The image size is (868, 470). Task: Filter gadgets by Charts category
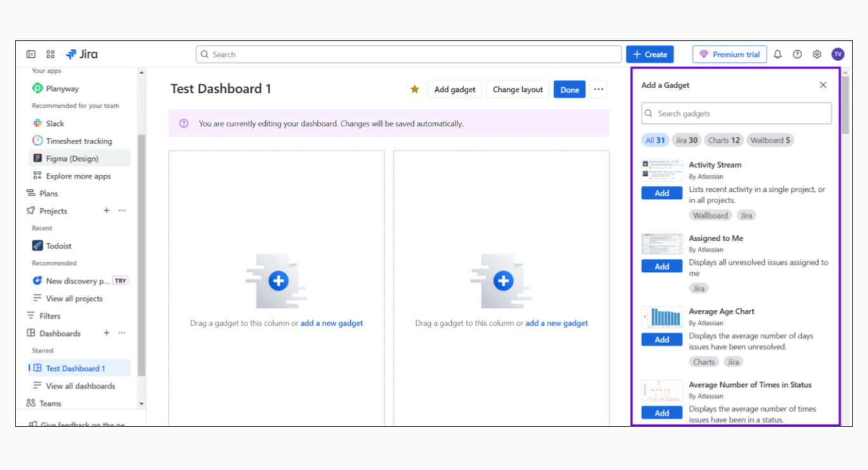pyautogui.click(x=724, y=140)
